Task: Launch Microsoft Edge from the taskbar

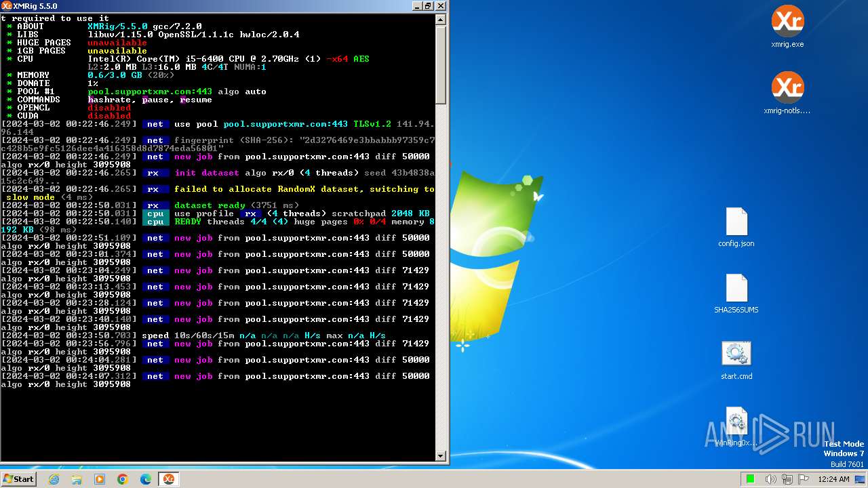Action: (x=146, y=479)
